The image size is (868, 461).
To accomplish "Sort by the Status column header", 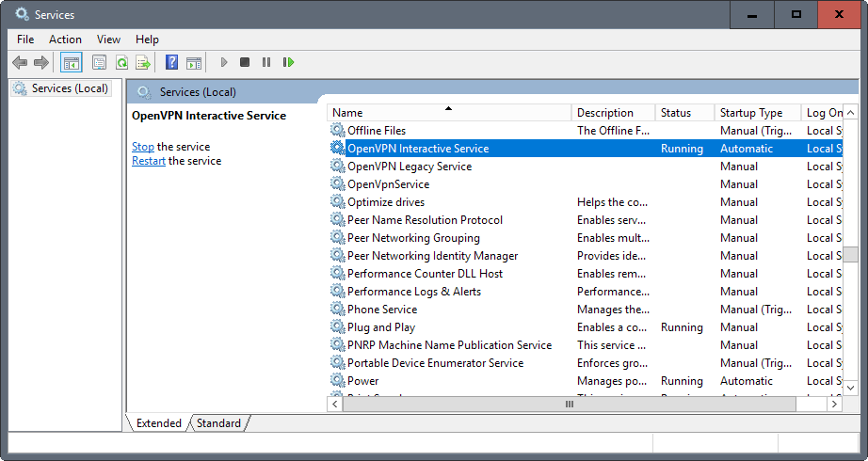I will 684,113.
